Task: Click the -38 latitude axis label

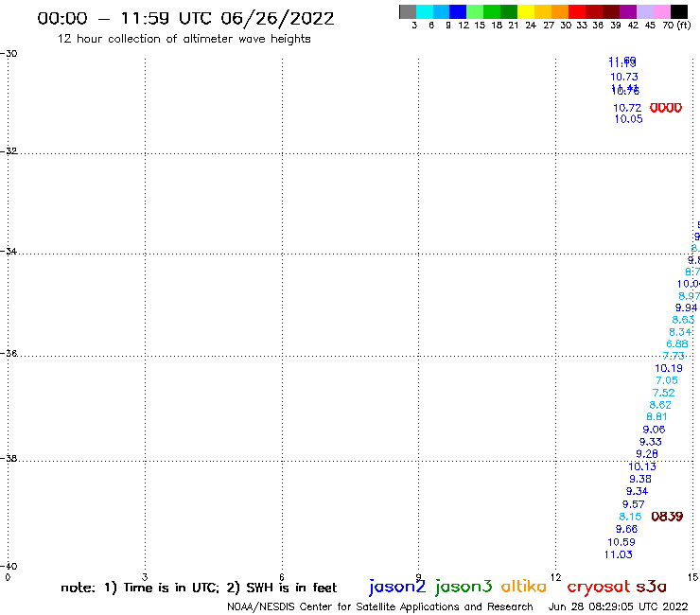Action: pos(9,459)
